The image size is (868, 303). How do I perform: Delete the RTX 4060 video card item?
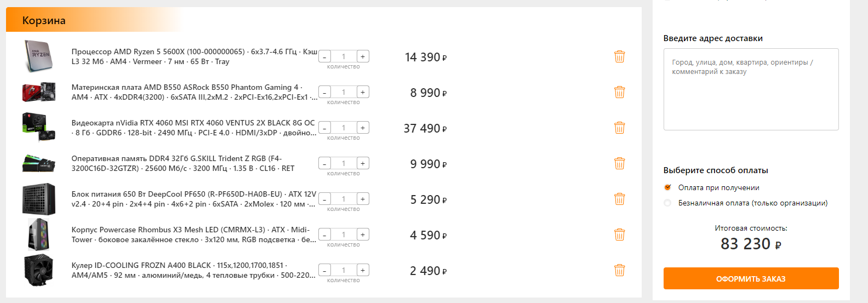coord(619,128)
